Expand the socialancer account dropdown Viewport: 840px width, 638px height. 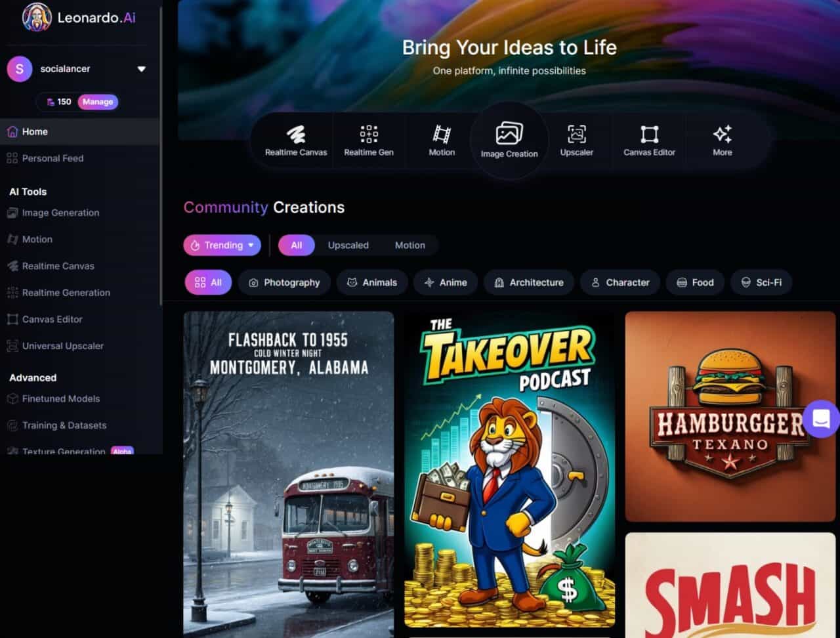pos(141,69)
